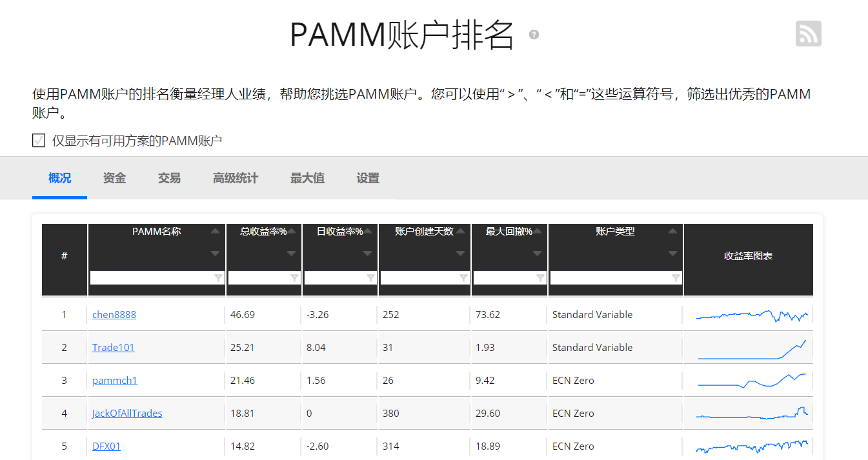Switch to the 概况 tab

point(59,178)
